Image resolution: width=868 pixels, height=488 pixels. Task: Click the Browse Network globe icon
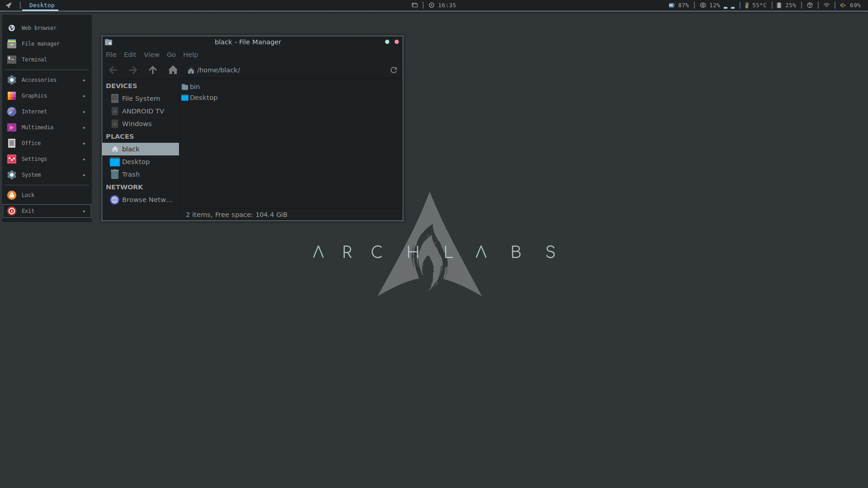[115, 200]
